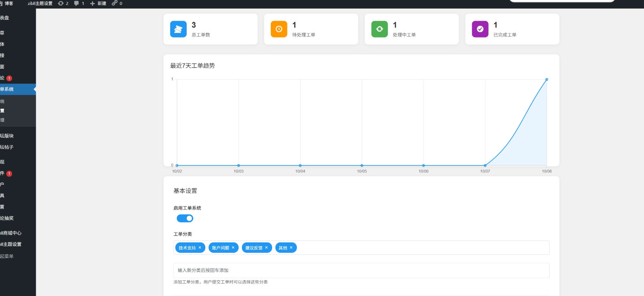Open the 新建 menu in admin bar
644x296 pixels.
pyautogui.click(x=98, y=3)
